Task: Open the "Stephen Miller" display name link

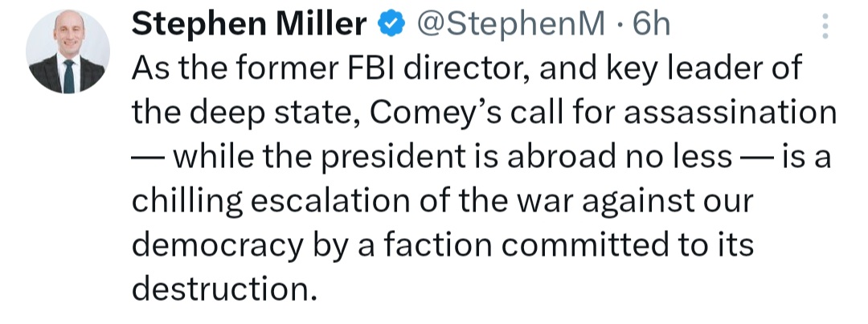Action: [249, 25]
